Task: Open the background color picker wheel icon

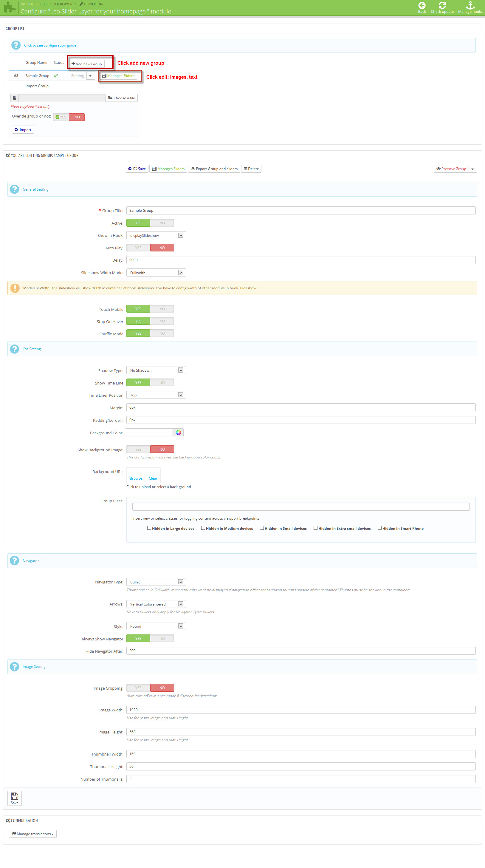Action: [x=178, y=432]
